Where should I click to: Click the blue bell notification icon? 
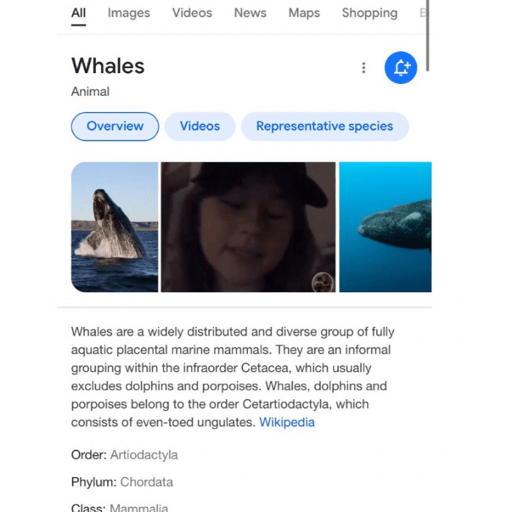point(401,68)
